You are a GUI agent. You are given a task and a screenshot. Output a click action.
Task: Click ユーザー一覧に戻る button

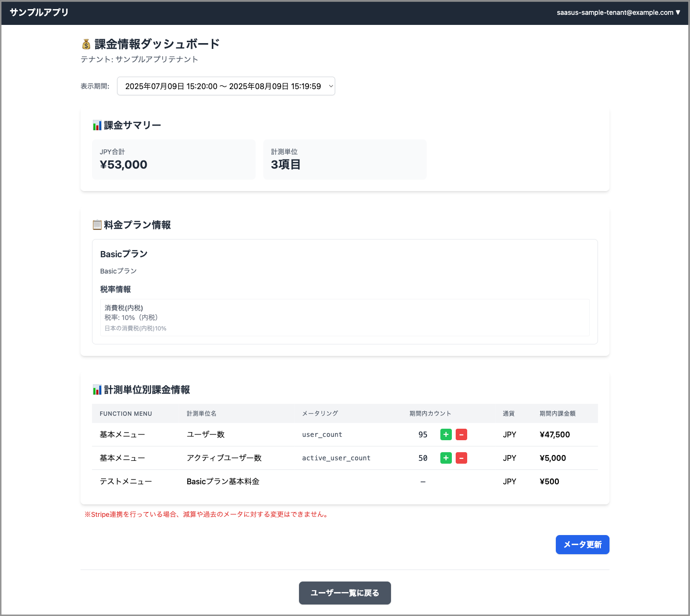click(x=345, y=593)
